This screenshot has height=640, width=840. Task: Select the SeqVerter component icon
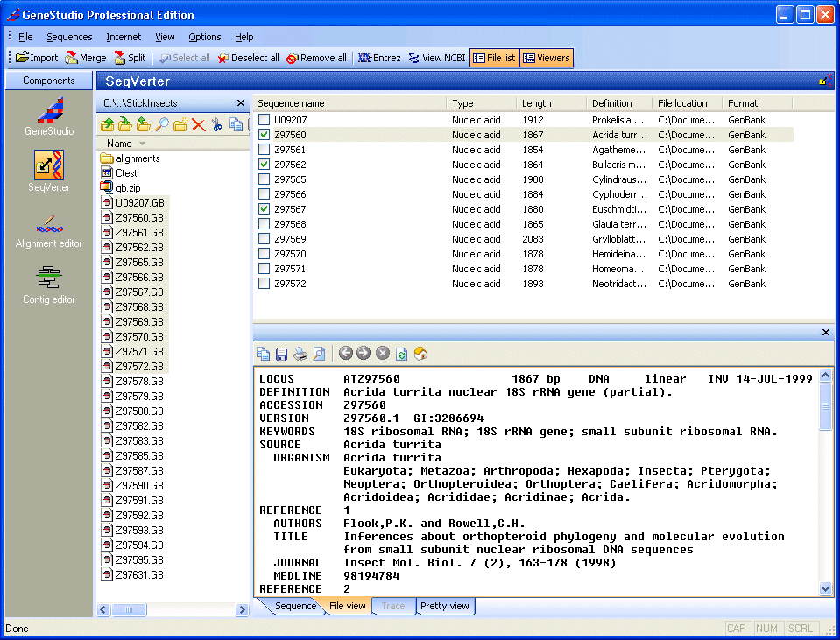pyautogui.click(x=49, y=165)
